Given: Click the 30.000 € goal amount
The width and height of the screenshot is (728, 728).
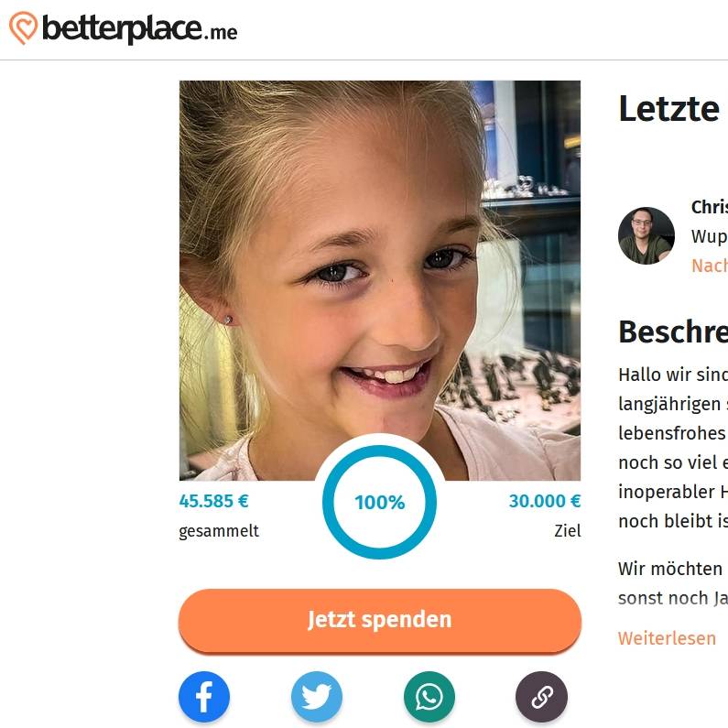Looking at the screenshot, I should point(545,502).
